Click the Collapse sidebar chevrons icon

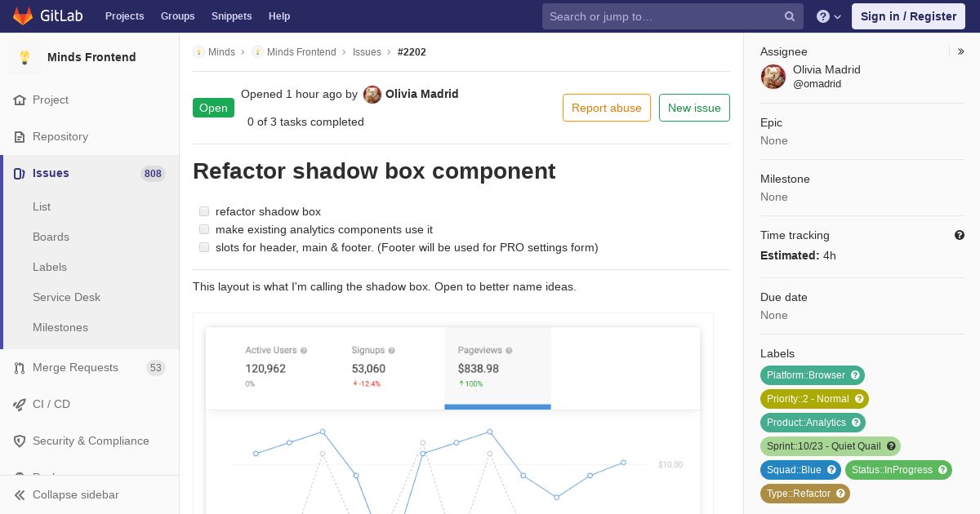point(20,494)
